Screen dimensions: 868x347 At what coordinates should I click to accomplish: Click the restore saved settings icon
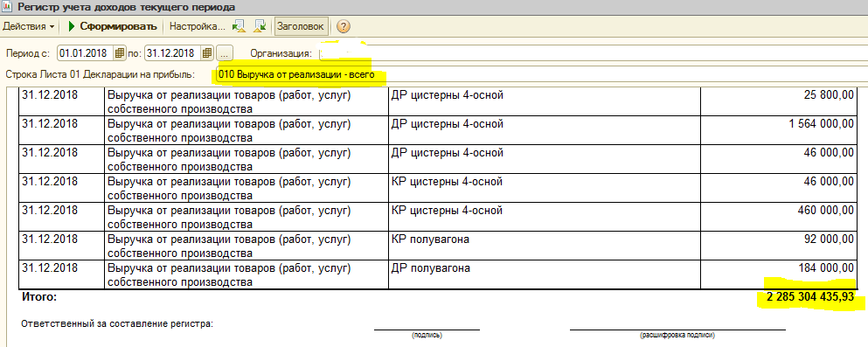(239, 26)
